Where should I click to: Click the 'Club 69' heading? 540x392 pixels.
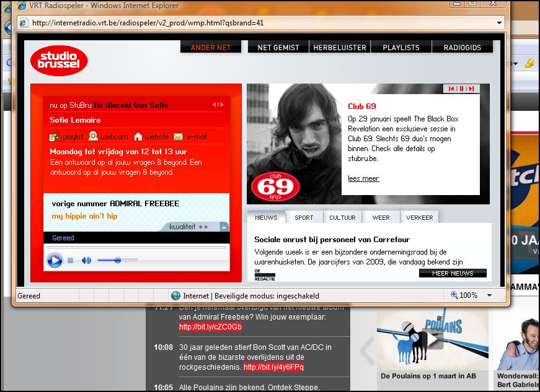point(362,107)
